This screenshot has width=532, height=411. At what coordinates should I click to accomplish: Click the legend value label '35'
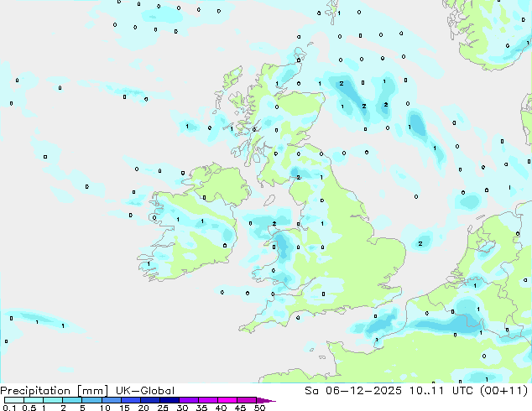coord(201,408)
